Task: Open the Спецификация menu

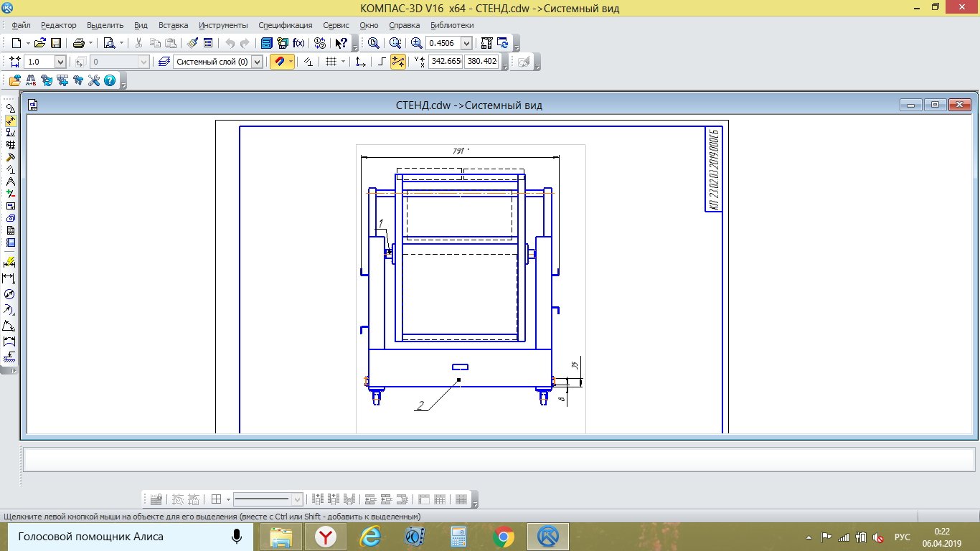Action: 286,25
